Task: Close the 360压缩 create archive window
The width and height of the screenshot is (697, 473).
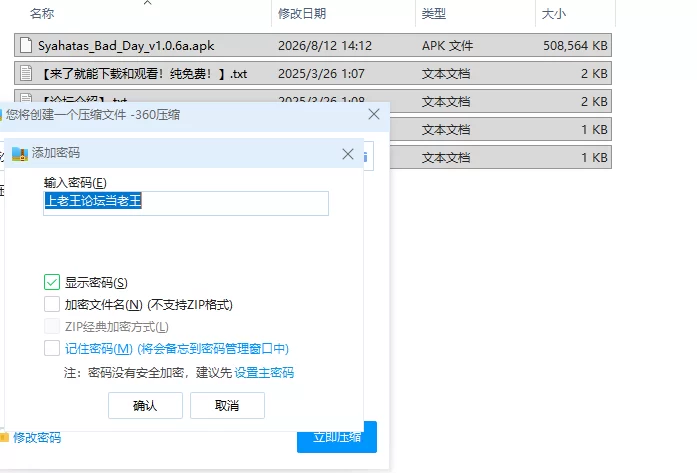Action: 374,114
